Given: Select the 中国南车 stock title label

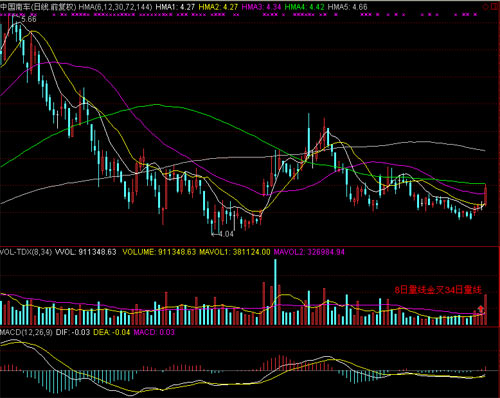Looking at the screenshot, I should pos(16,7).
